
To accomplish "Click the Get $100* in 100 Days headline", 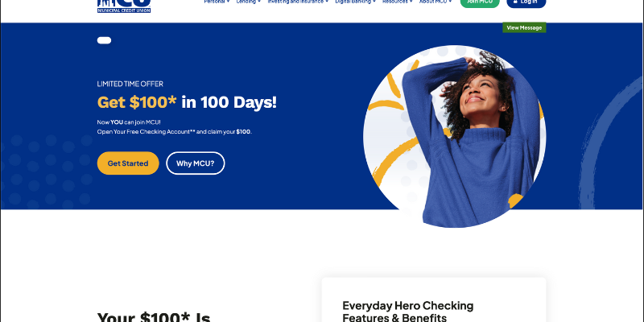I will coord(187,102).
